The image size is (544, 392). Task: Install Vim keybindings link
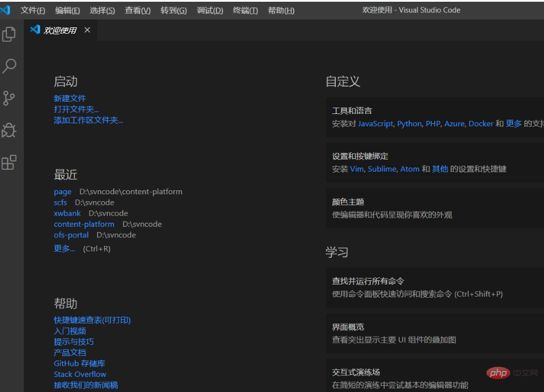tap(357, 169)
